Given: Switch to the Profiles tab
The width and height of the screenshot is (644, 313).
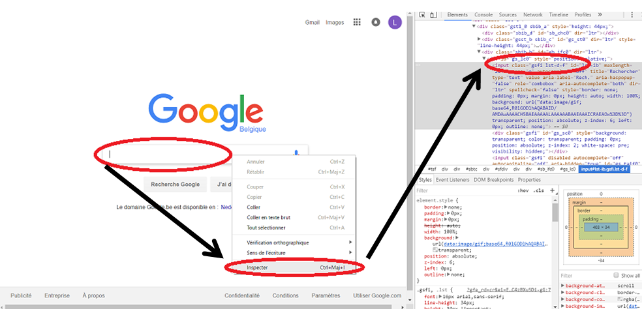Looking at the screenshot, I should point(583,15).
